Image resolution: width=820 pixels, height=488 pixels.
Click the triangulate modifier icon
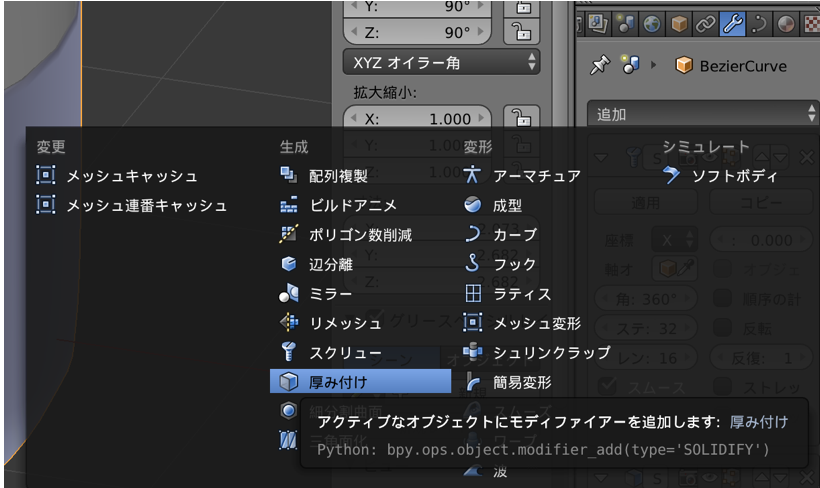point(288,440)
